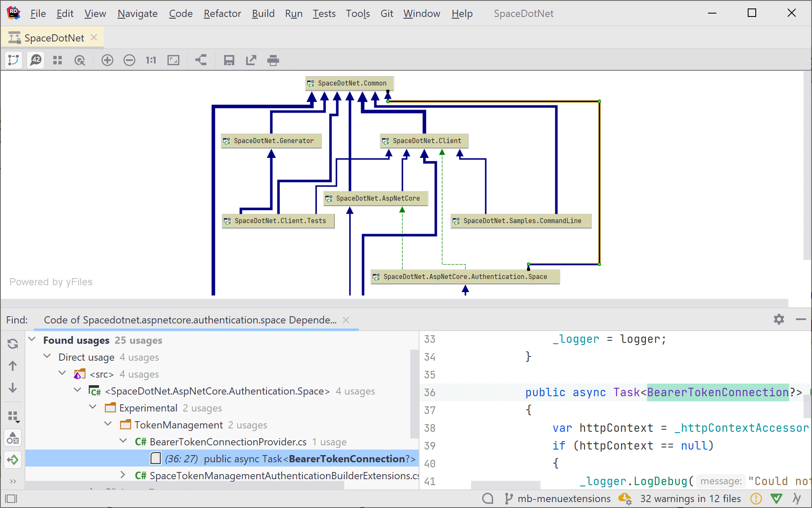Export the diagram to image
The height and width of the screenshot is (508, 812).
pyautogui.click(x=251, y=60)
